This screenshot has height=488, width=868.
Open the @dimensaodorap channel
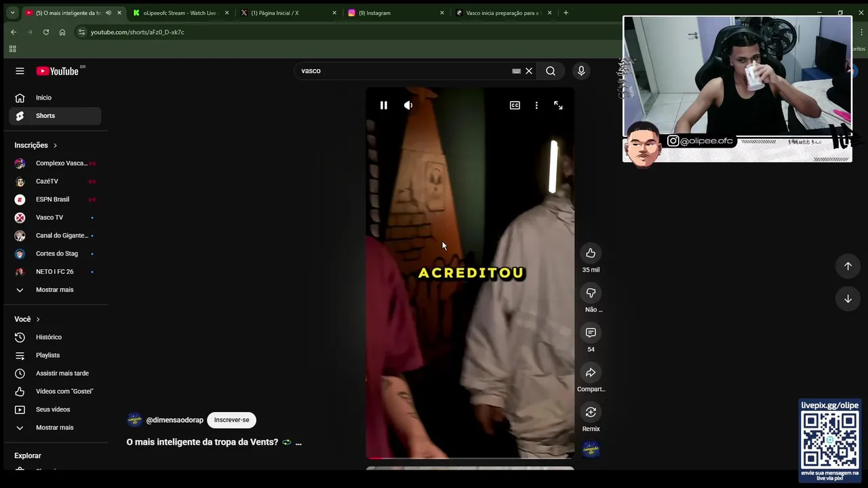[x=174, y=420]
